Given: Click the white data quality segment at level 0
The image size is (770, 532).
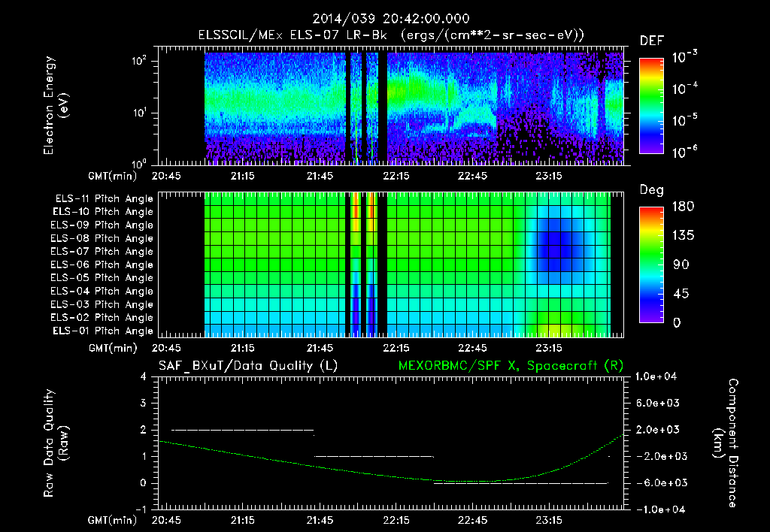Looking at the screenshot, I should [x=521, y=483].
